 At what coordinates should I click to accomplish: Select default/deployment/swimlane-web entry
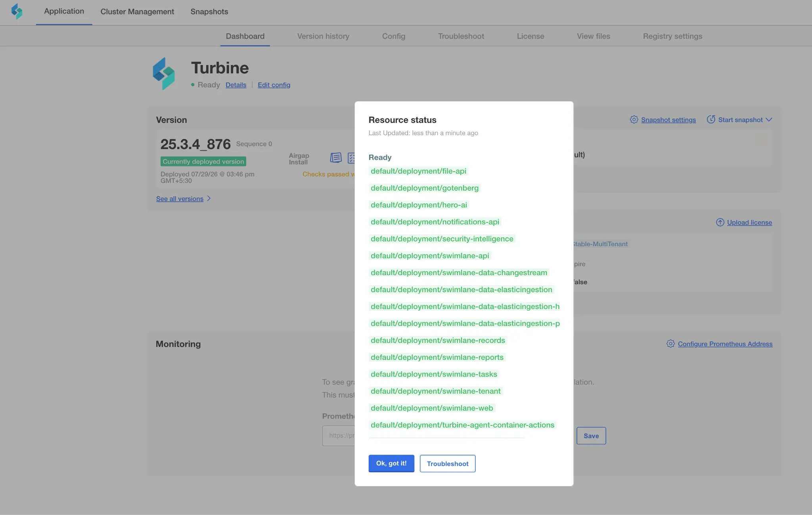point(432,408)
